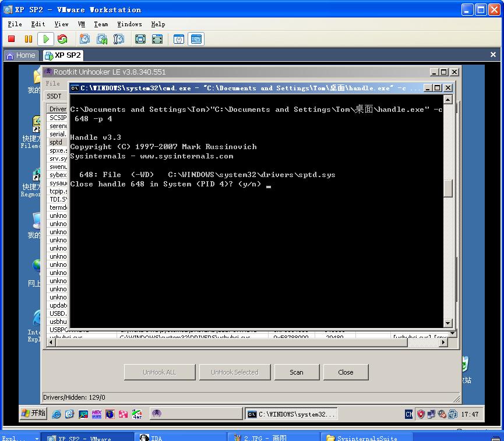Viewport: 504px width, 441px height.
Task: Select the XP SP2 tab
Action: [x=63, y=55]
